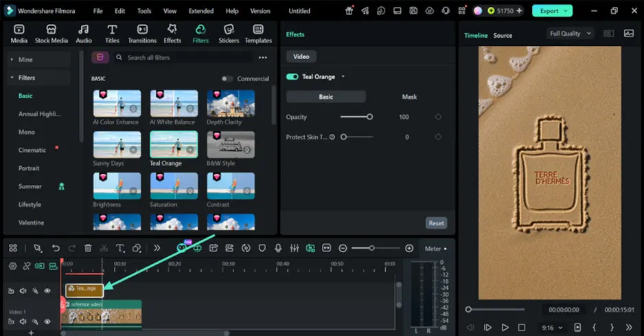Image resolution: width=644 pixels, height=336 pixels.
Task: Toggle the Protect Skin Tones keyframe diamond
Action: click(438, 137)
